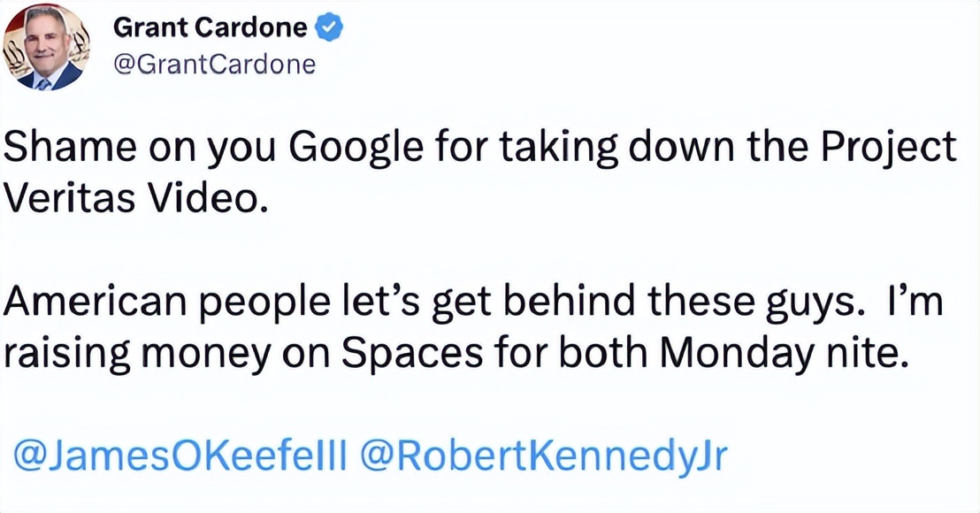Click the blue verified checkmark badge
The width and height of the screenshot is (980, 513).
tap(330, 28)
